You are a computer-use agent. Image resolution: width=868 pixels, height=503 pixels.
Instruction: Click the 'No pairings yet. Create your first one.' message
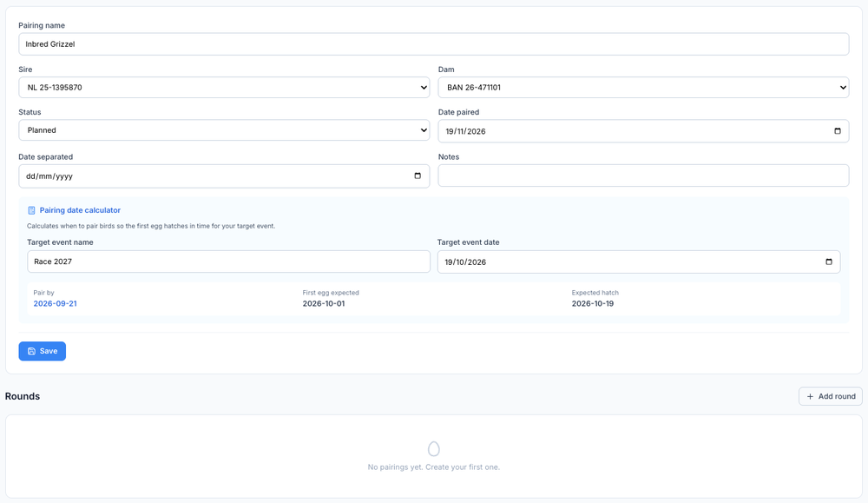(x=433, y=467)
